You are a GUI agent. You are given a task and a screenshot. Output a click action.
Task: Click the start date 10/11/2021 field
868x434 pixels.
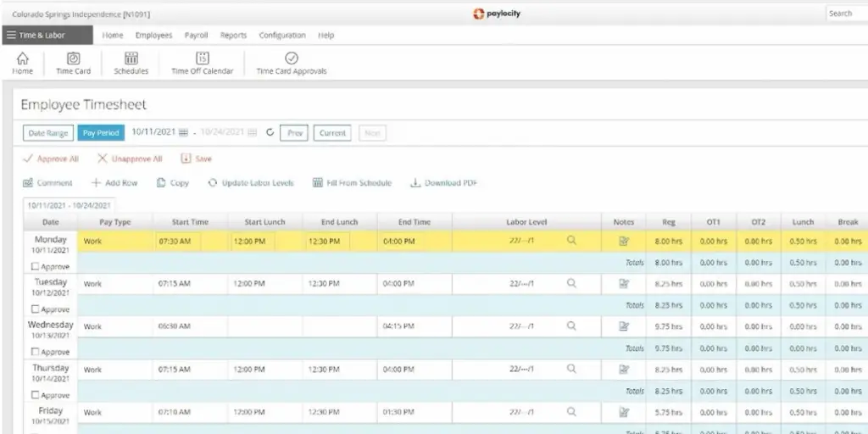[x=153, y=132]
